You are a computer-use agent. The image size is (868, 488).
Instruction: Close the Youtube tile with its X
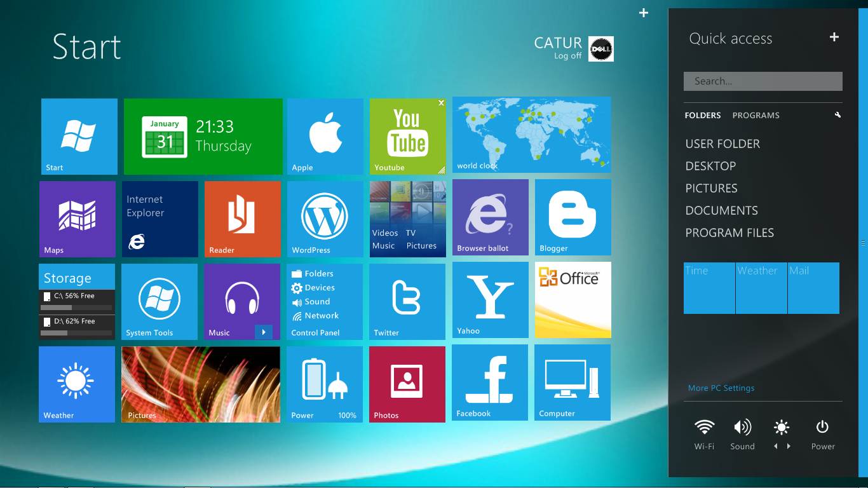441,103
